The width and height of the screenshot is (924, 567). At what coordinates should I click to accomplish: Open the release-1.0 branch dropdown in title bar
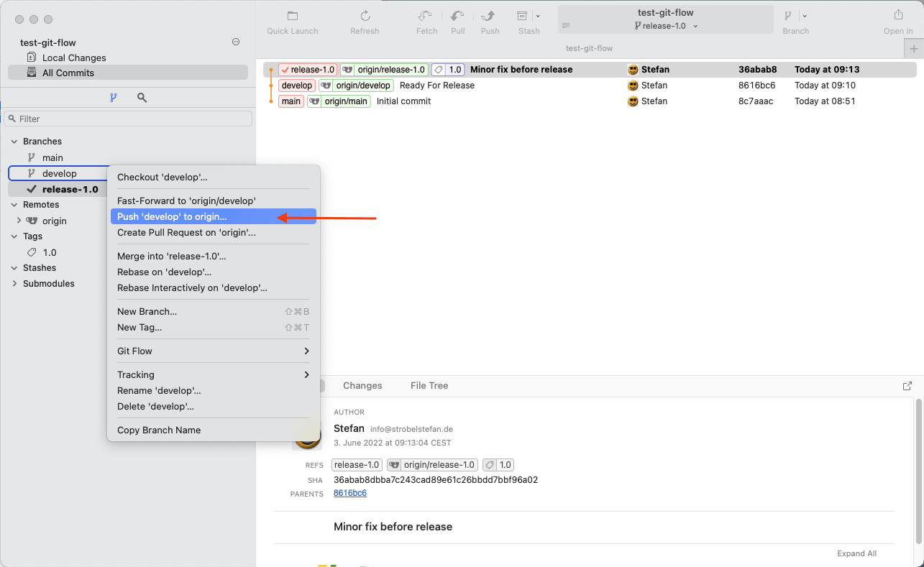click(x=666, y=26)
